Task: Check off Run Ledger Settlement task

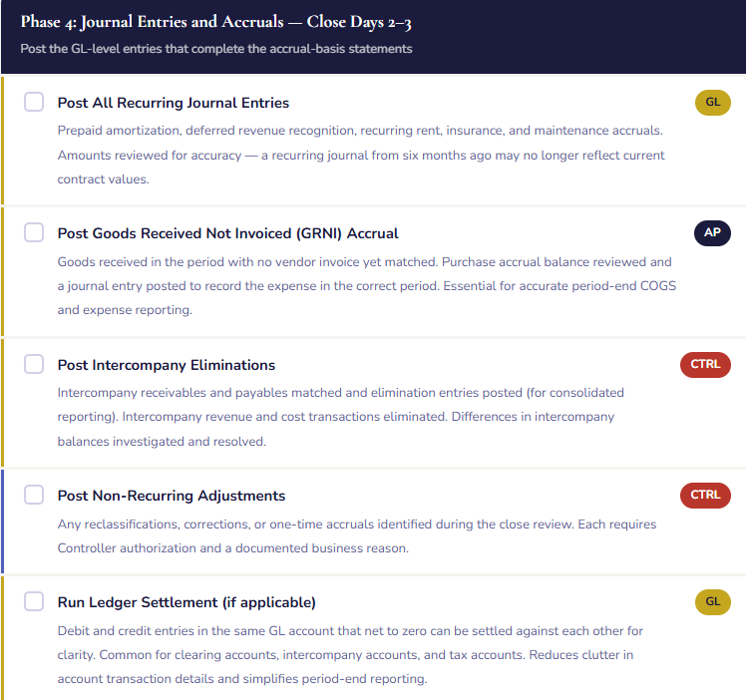Action: [34, 602]
